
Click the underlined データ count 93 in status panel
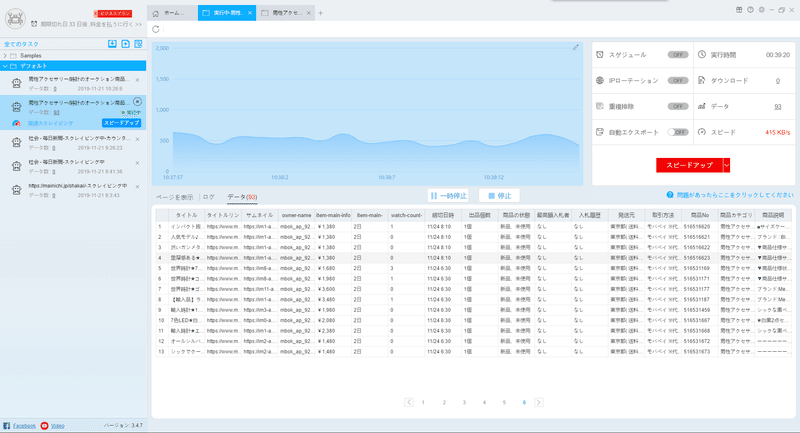[x=778, y=107]
